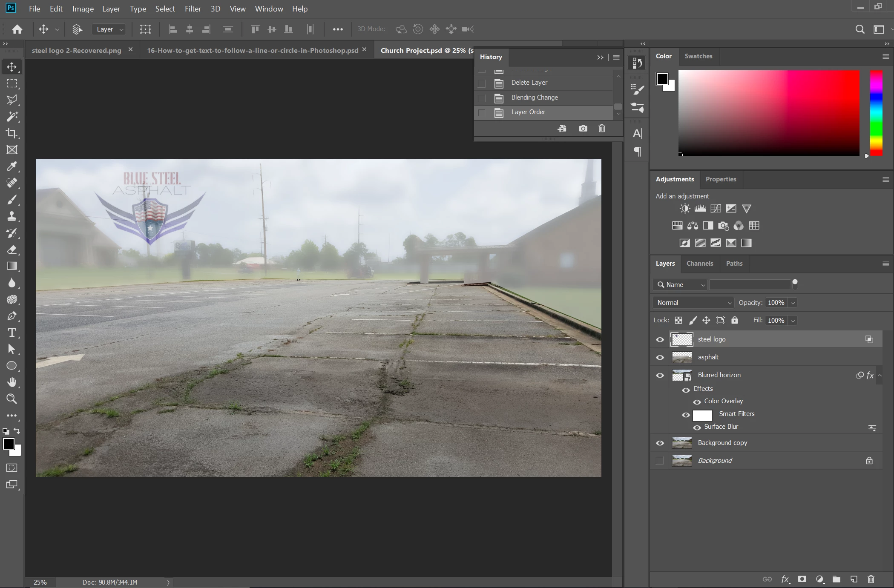Click the Gradient tool icon
The image size is (894, 588).
click(11, 266)
